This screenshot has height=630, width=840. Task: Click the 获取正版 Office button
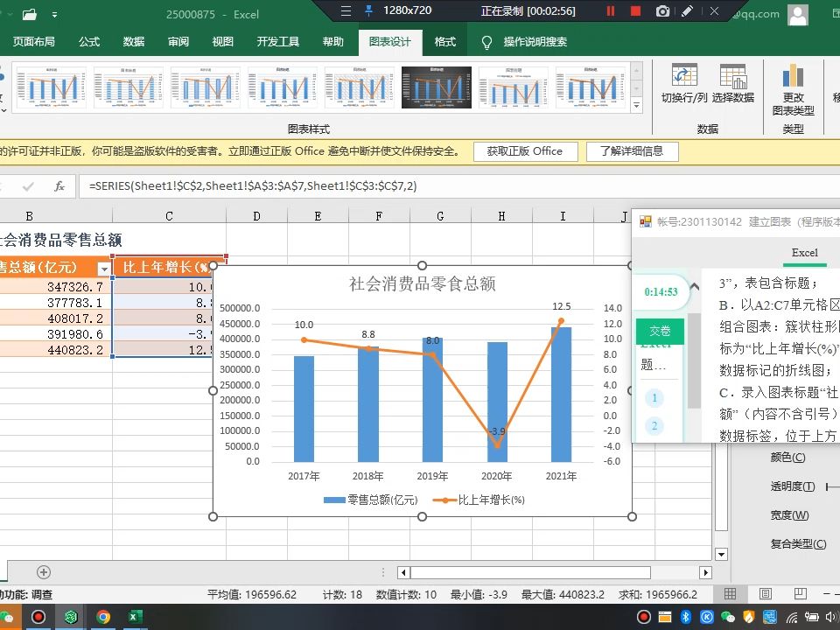(526, 150)
